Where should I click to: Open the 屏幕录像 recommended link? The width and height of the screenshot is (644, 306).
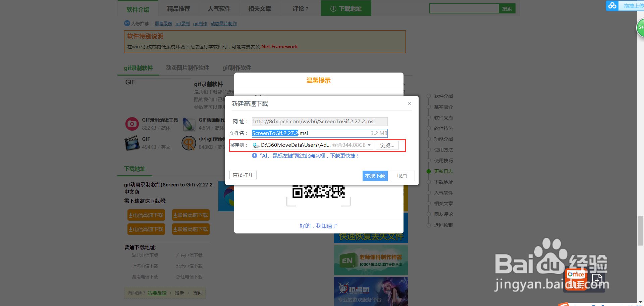coord(163,24)
